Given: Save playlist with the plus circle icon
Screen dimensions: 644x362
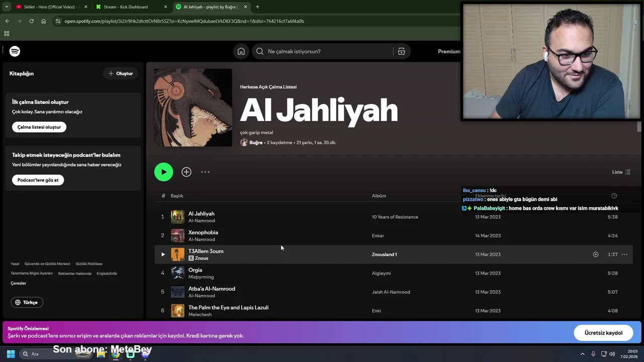Looking at the screenshot, I should pos(187,172).
